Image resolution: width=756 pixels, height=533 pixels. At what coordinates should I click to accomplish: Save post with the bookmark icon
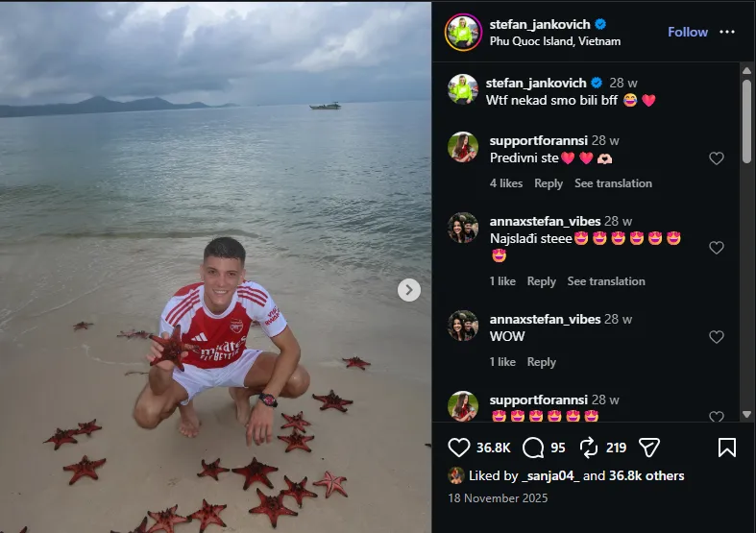(726, 448)
